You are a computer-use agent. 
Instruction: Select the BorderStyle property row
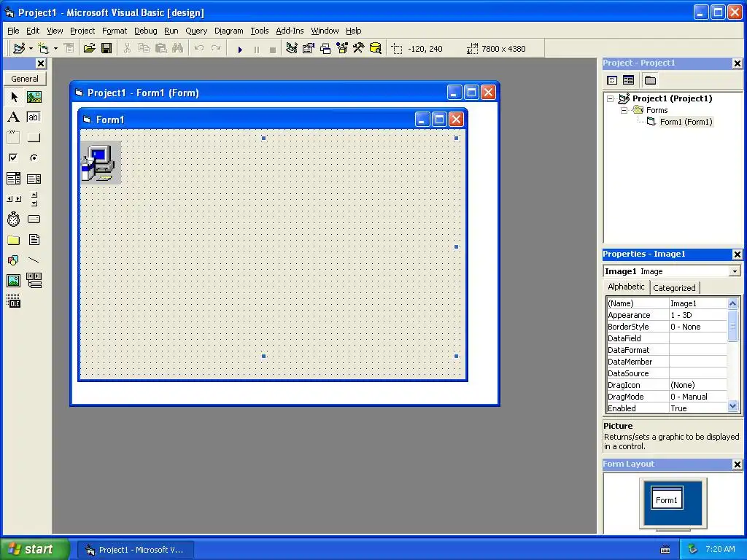[667, 327]
